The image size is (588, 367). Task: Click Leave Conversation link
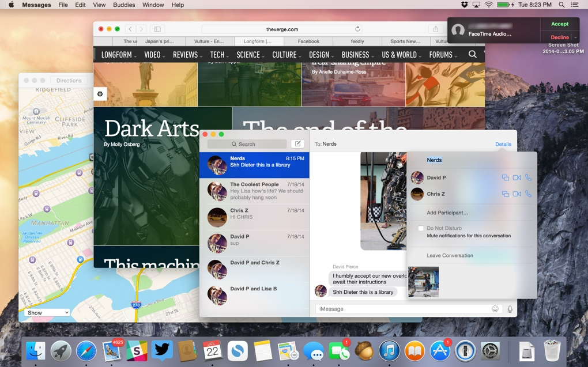pyautogui.click(x=450, y=256)
